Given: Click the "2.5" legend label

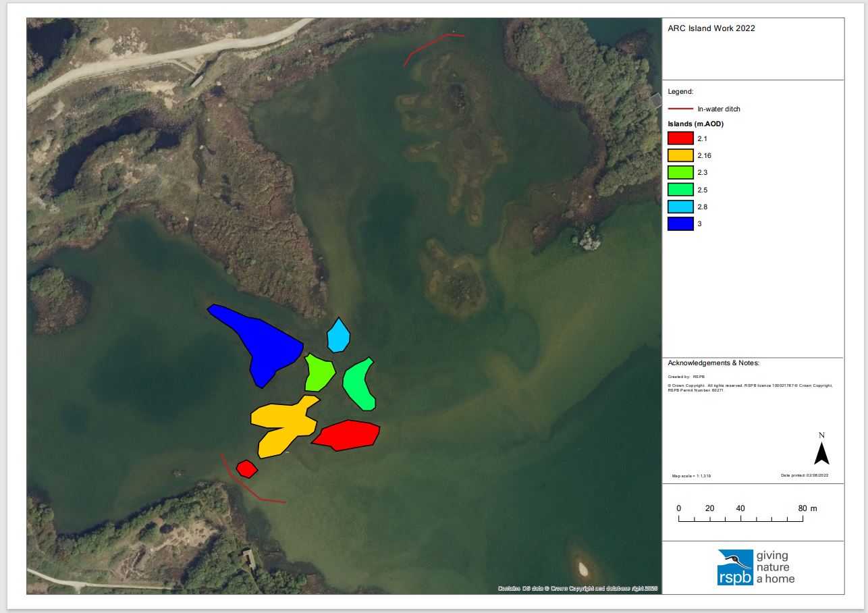Looking at the screenshot, I should [x=703, y=190].
